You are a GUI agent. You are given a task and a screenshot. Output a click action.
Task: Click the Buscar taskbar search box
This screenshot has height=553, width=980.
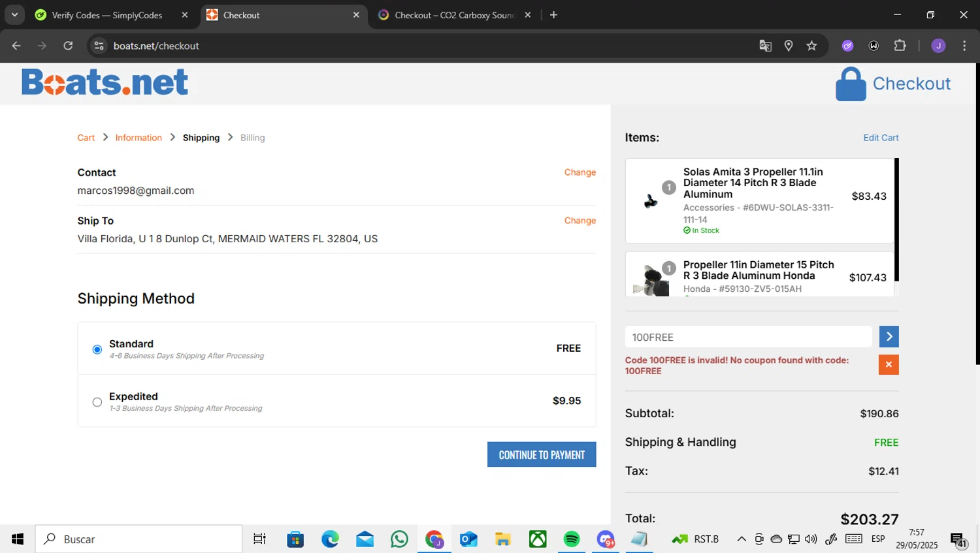pyautogui.click(x=139, y=539)
